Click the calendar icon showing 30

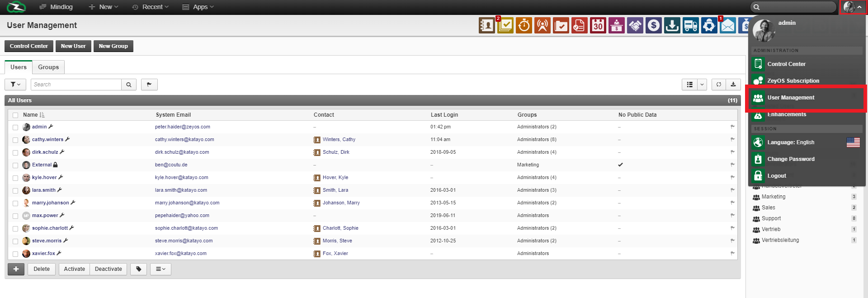[x=598, y=26]
